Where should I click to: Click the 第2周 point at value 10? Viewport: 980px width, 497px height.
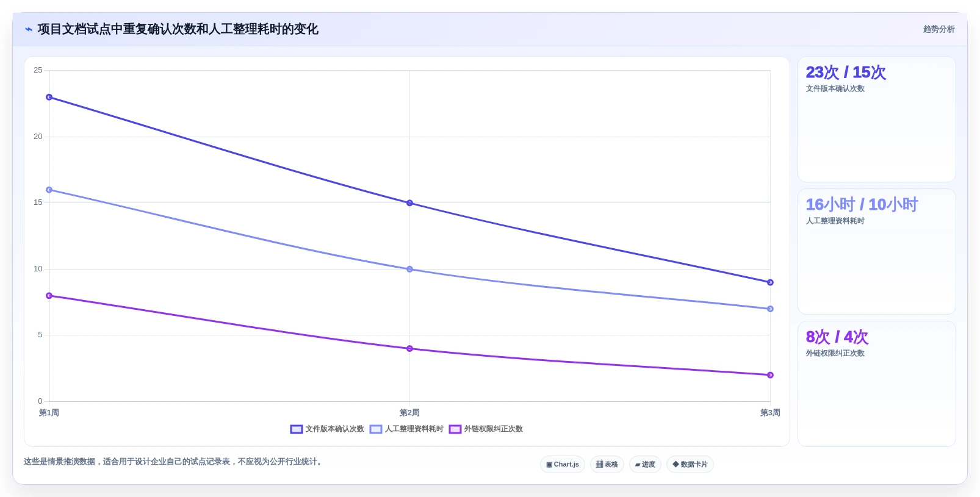click(x=409, y=269)
